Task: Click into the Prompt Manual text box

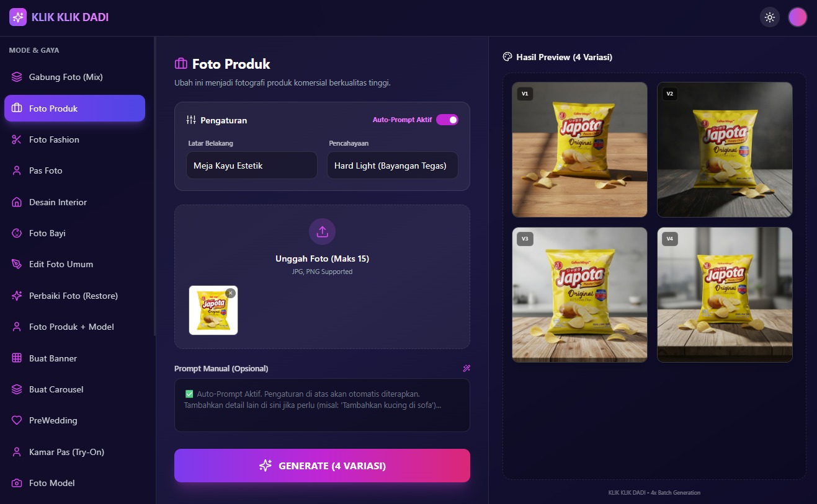Action: click(x=322, y=405)
